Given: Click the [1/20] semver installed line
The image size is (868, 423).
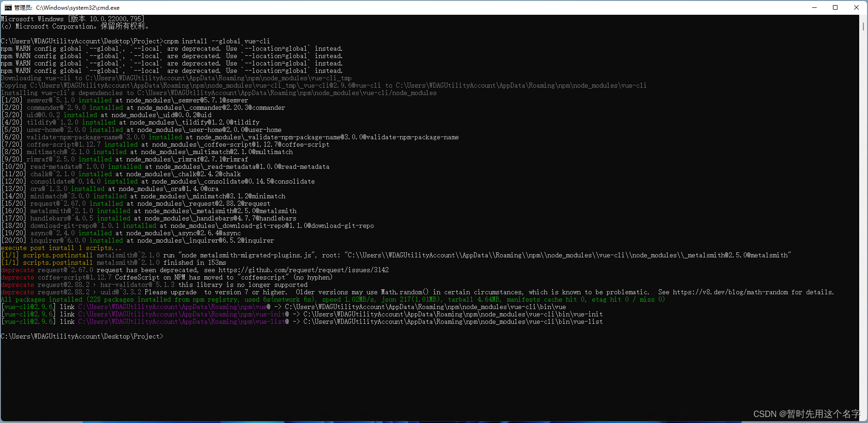Looking at the screenshot, I should click(124, 100).
